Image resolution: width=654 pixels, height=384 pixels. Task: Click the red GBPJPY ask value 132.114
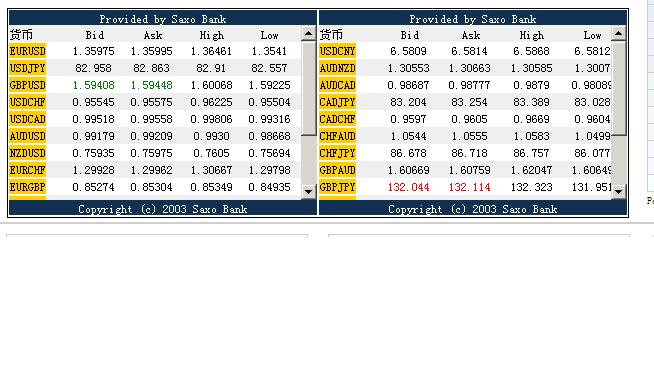tap(469, 187)
